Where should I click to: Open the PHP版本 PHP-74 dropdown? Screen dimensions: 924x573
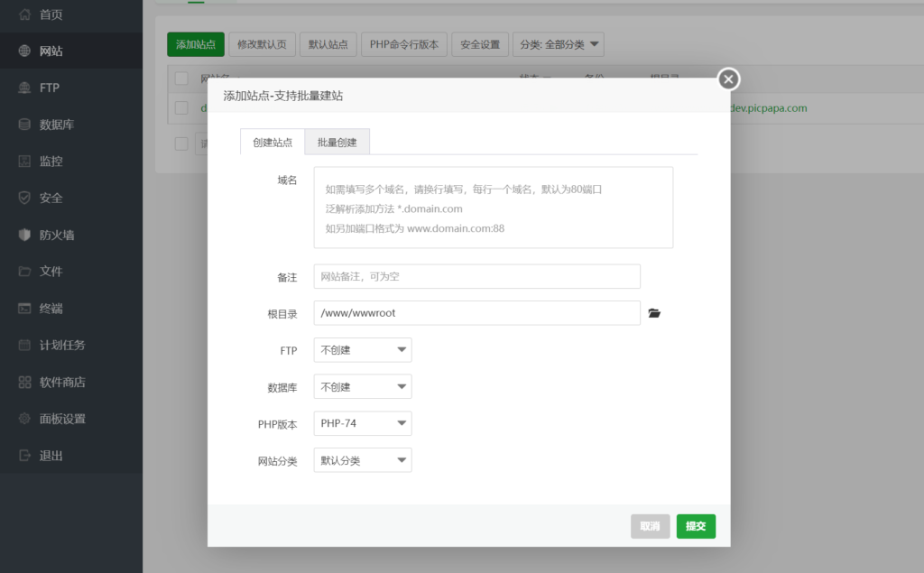[x=362, y=424]
